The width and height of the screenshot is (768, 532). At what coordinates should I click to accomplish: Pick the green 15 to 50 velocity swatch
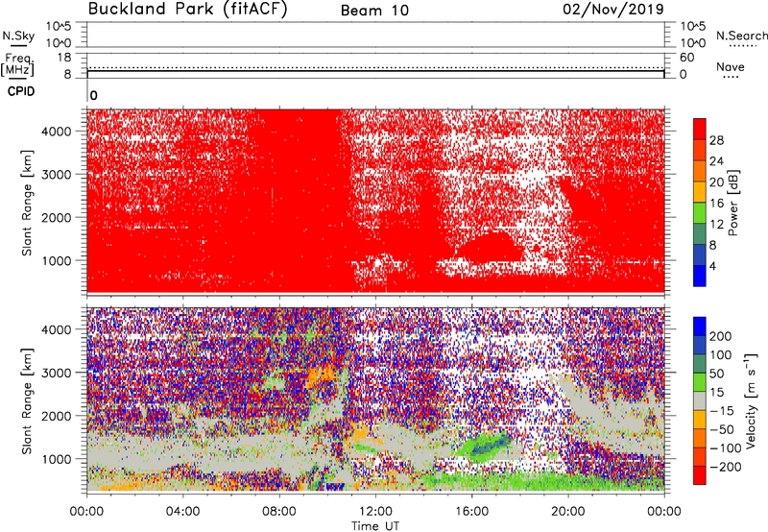click(x=700, y=382)
